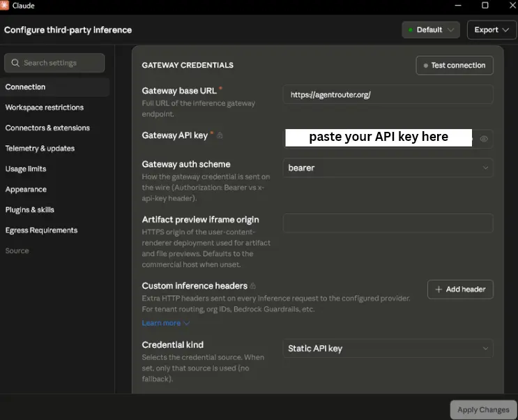Click the Apply Changes button

click(x=483, y=410)
